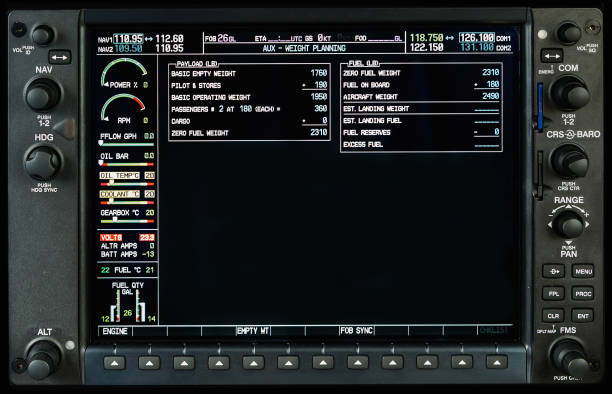Select the Basic Empty Weight value 1760

pyautogui.click(x=318, y=73)
